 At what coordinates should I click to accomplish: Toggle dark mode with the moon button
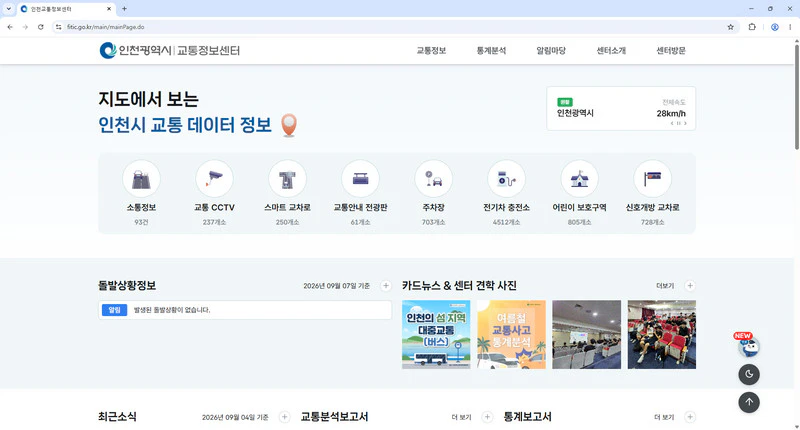click(749, 374)
